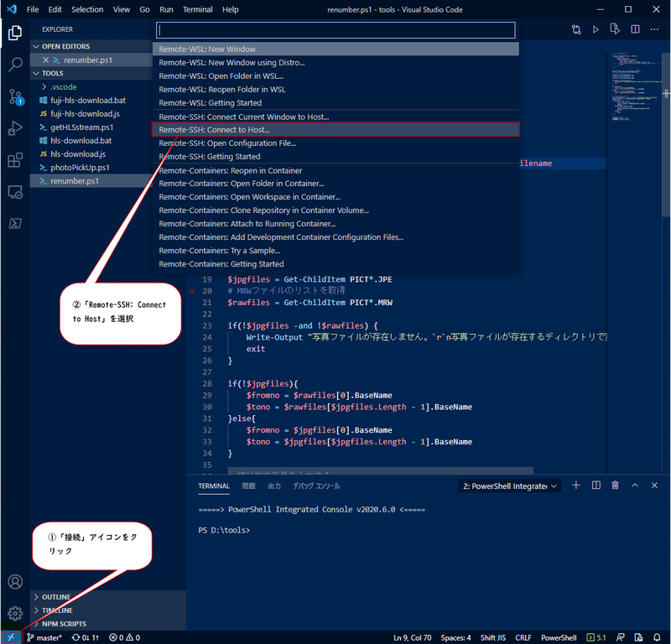The image size is (671, 644).
Task: Click the green remote connection icon in status bar
Action: pyautogui.click(x=11, y=637)
